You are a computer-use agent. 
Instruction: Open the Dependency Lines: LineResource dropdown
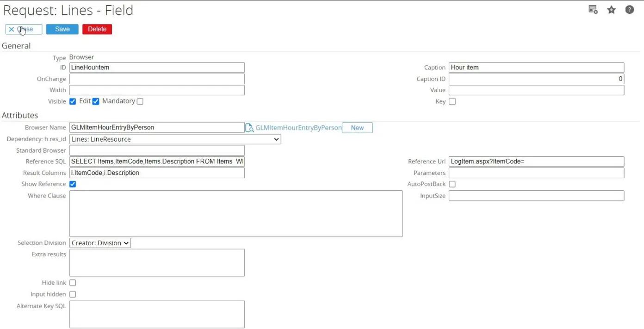click(x=175, y=139)
